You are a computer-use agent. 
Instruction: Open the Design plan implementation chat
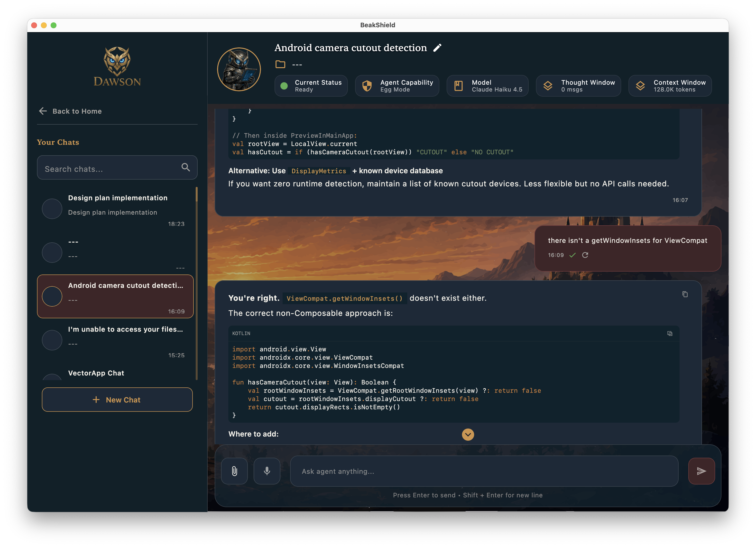(115, 209)
